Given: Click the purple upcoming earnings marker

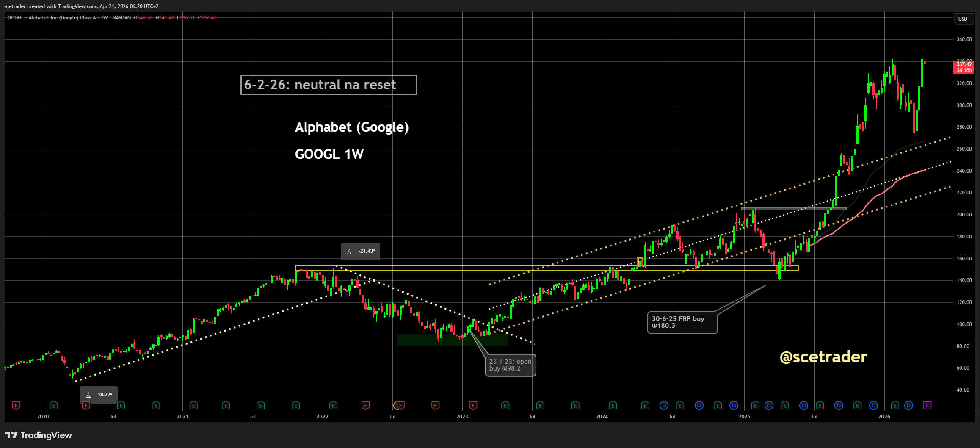Looking at the screenshot, I should [x=927, y=405].
